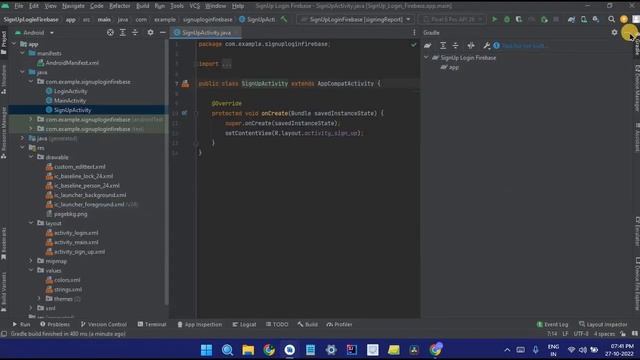Open the App Inspection tool window
The width and height of the screenshot is (640, 360).
click(200, 324)
